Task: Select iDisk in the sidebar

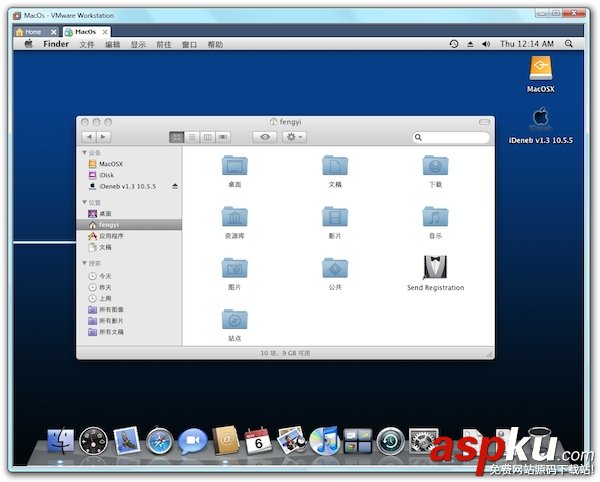Action: click(129, 175)
